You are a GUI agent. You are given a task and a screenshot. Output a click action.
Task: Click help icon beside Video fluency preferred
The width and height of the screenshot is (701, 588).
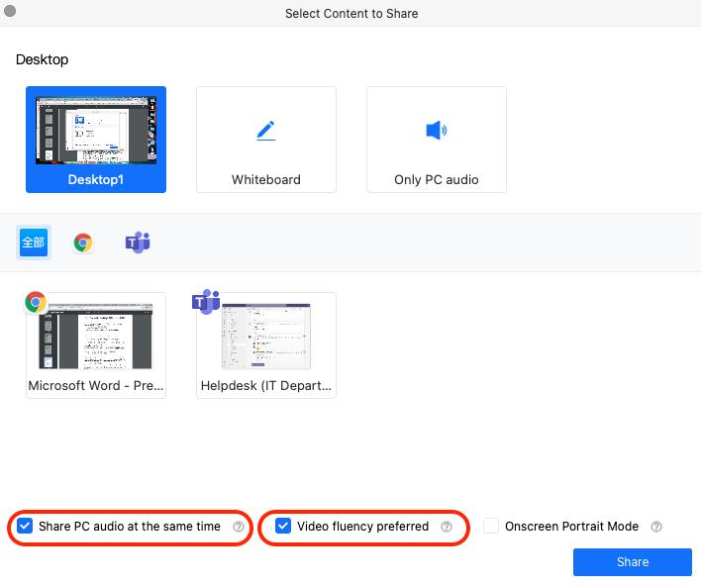447,528
